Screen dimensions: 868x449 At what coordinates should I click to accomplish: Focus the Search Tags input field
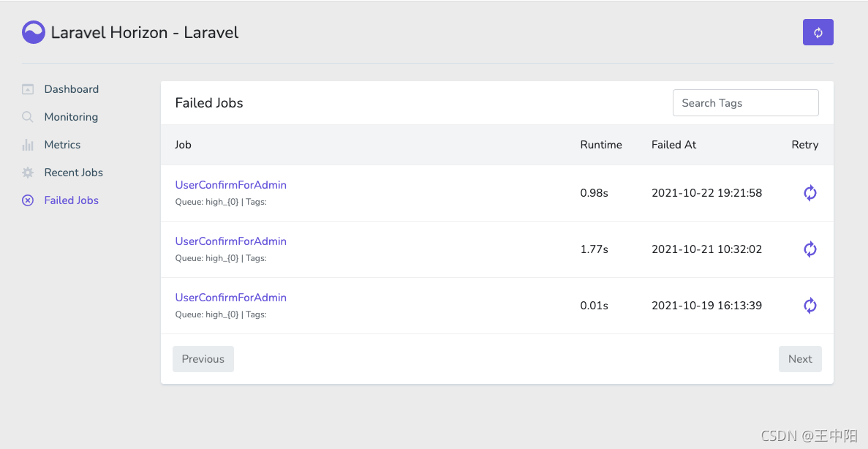745,103
